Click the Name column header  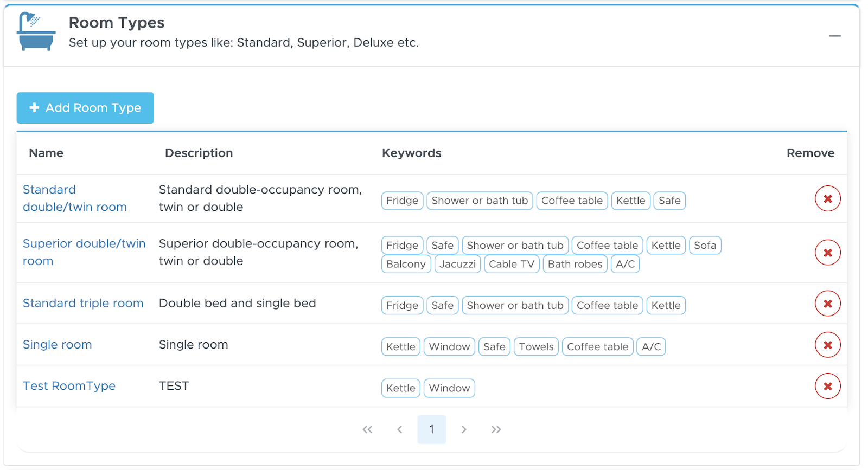click(46, 153)
